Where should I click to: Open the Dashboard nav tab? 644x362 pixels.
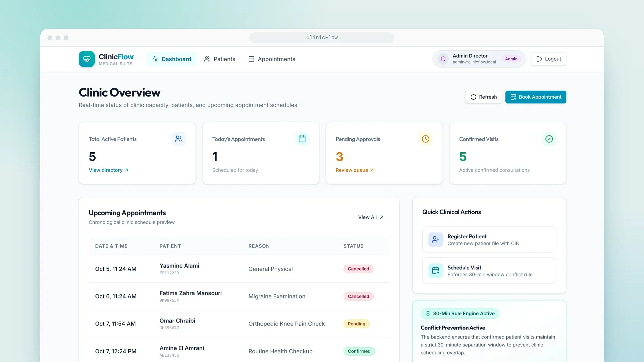(171, 59)
